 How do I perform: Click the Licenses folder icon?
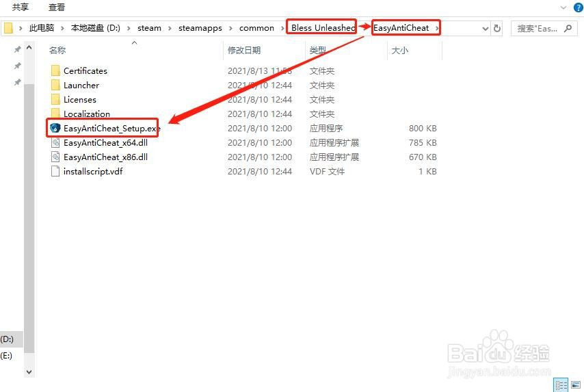(x=55, y=99)
